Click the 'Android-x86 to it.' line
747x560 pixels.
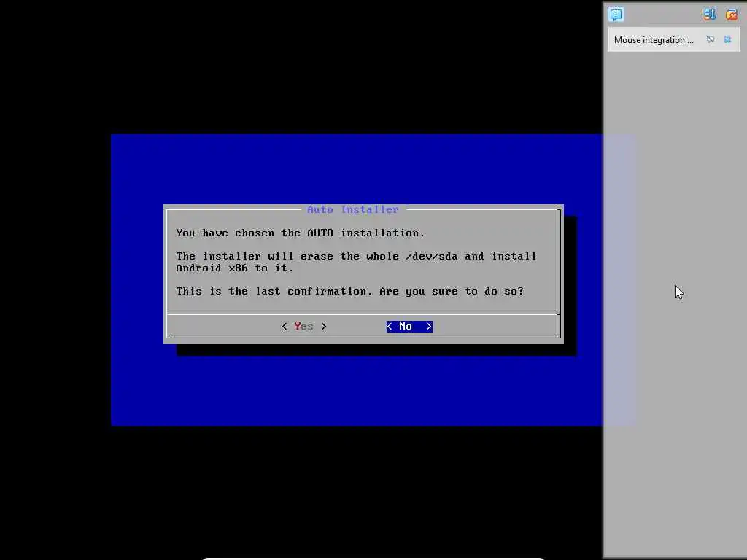pyautogui.click(x=235, y=268)
